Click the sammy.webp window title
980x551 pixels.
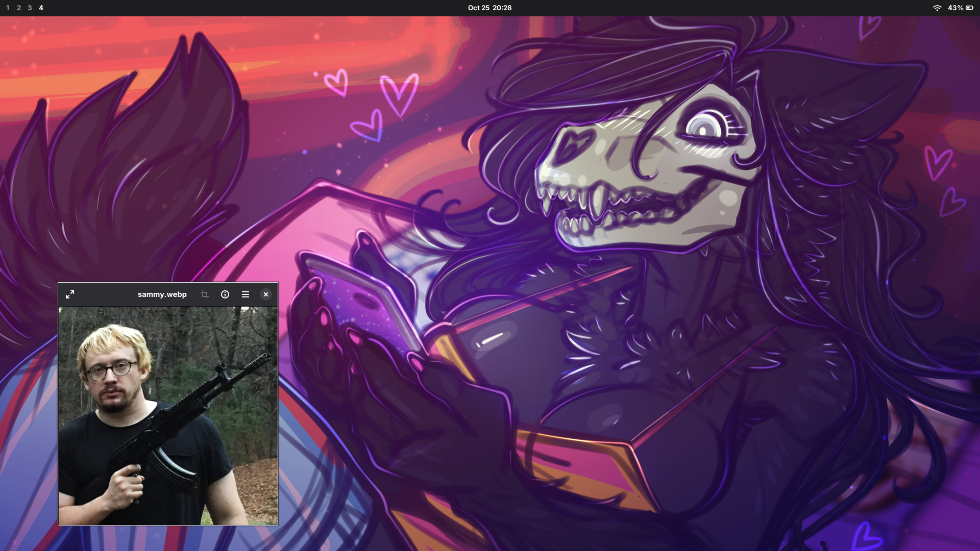162,294
